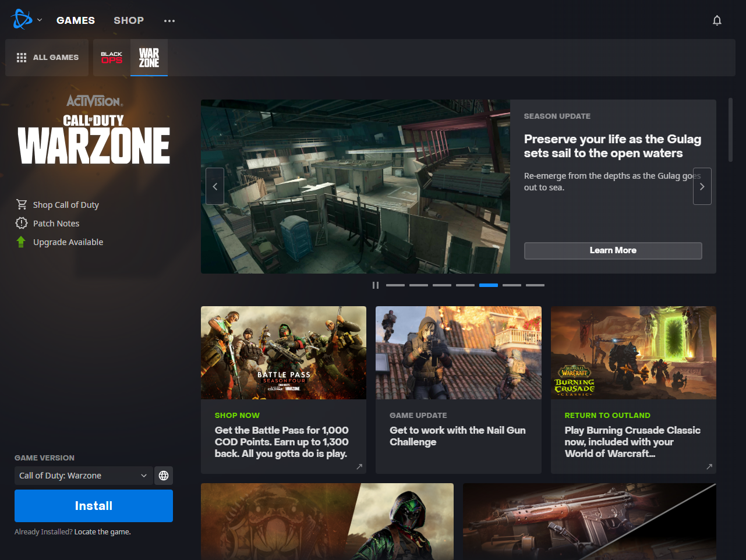Open the SHOP menu
Screen dimensions: 746x560
pyautogui.click(x=129, y=20)
